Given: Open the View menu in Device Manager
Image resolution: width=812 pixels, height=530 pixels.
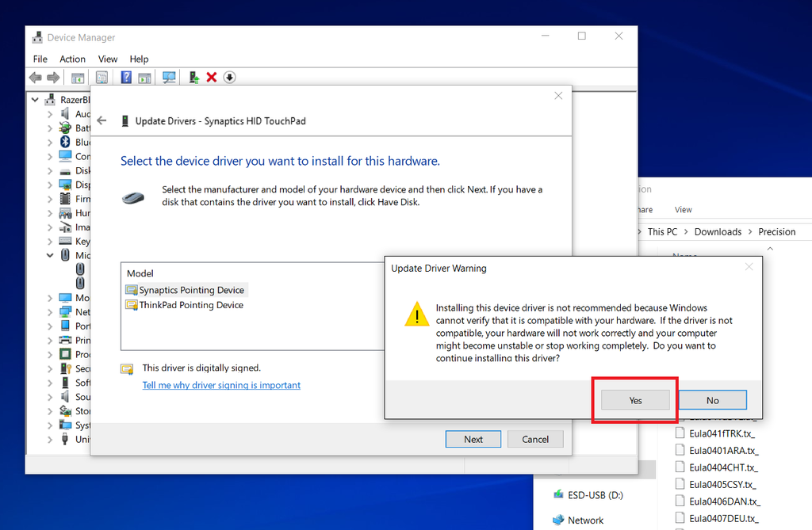Looking at the screenshot, I should pyautogui.click(x=108, y=59).
